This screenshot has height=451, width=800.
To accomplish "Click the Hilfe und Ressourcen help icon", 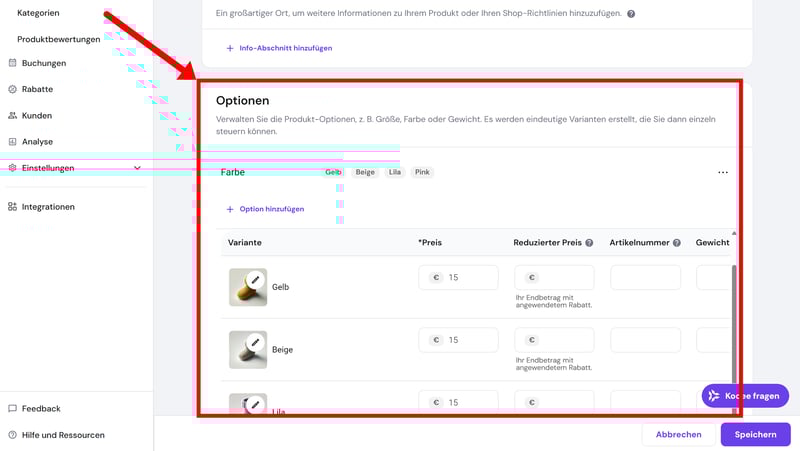I will (x=12, y=435).
